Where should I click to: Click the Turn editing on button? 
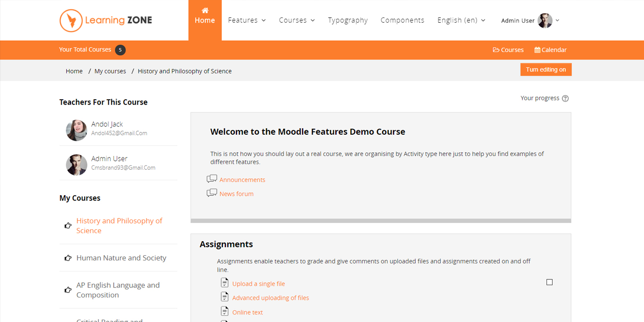click(546, 69)
